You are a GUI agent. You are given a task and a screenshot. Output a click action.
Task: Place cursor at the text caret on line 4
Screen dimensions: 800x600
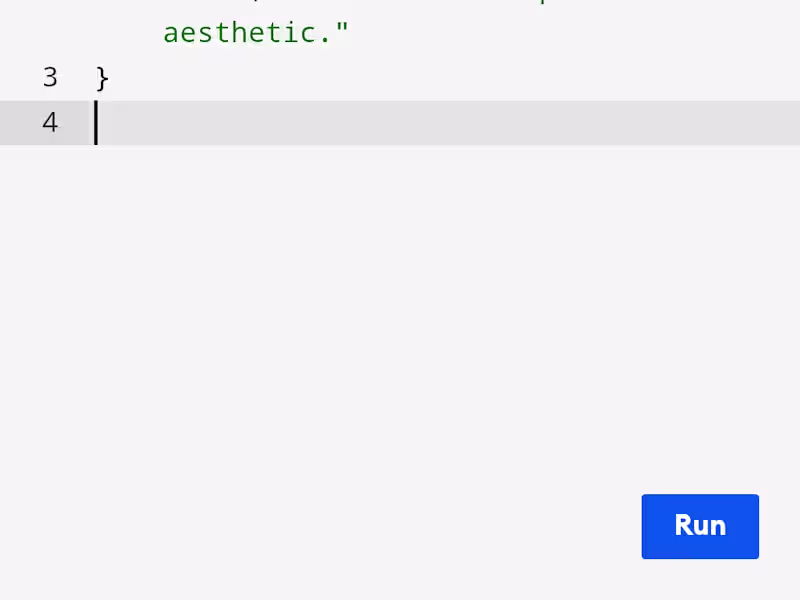(97, 123)
